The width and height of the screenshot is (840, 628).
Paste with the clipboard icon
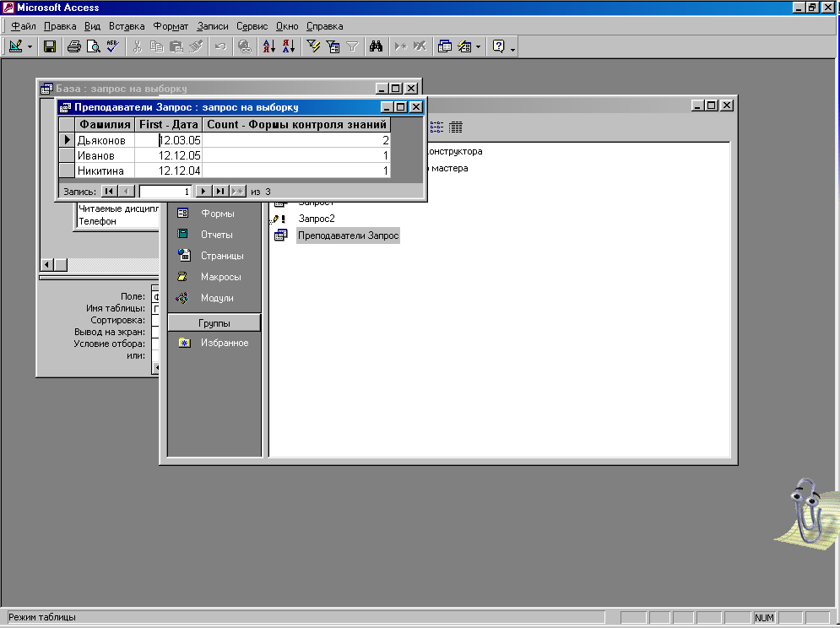[x=176, y=46]
